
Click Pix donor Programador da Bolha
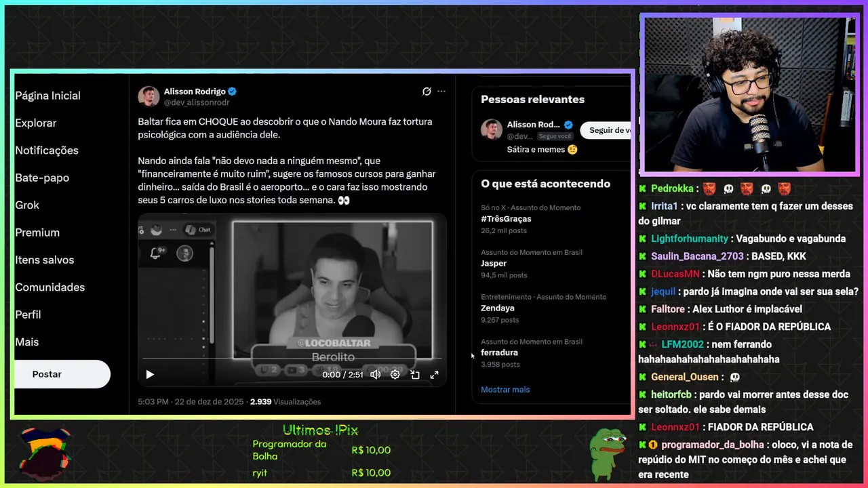click(290, 450)
